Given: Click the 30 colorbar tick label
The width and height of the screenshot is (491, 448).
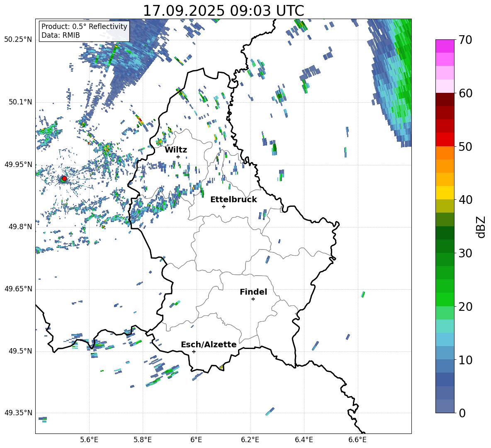Looking at the screenshot, I should [465, 253].
